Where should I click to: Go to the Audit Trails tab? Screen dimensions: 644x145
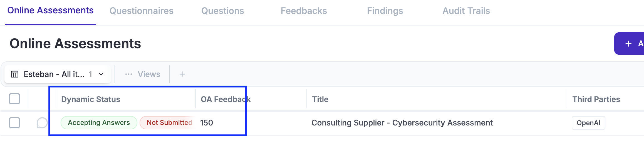pyautogui.click(x=466, y=11)
